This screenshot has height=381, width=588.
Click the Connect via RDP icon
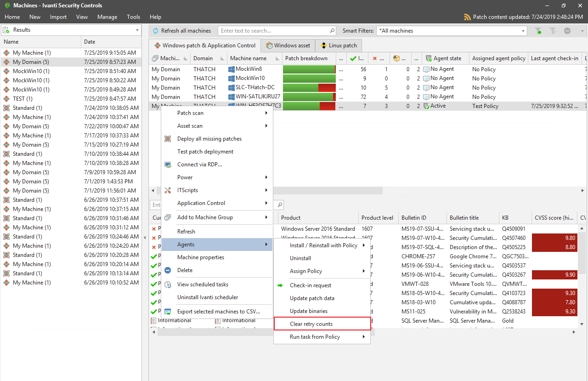pyautogui.click(x=168, y=165)
